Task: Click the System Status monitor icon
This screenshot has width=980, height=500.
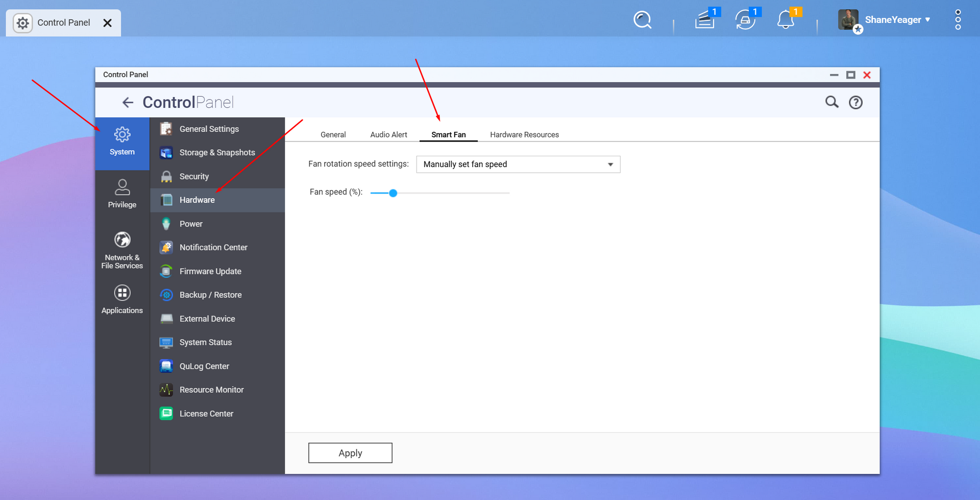Action: click(x=166, y=342)
